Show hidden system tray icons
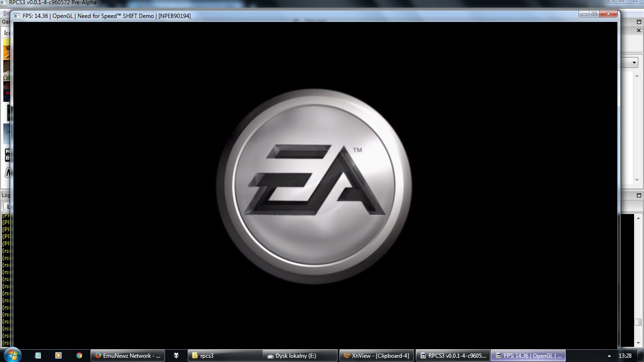The image size is (644, 362). point(609,355)
